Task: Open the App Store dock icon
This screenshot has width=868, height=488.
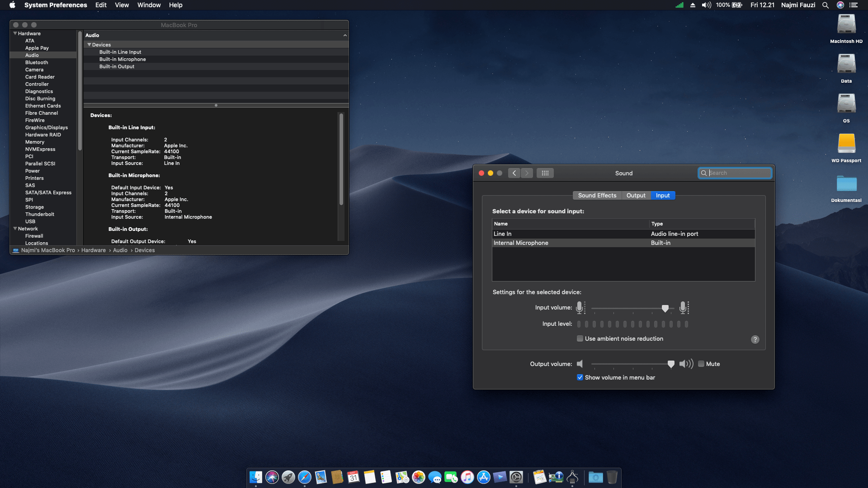Action: pos(484,477)
